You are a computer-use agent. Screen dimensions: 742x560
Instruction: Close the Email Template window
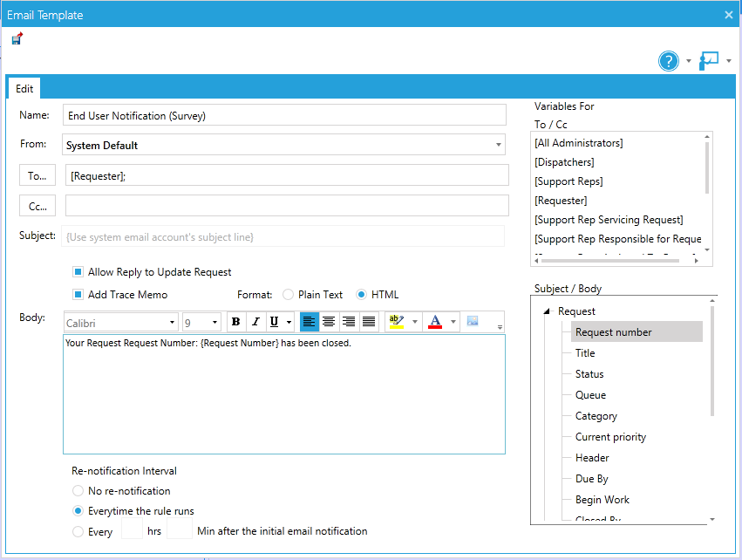pyautogui.click(x=729, y=15)
